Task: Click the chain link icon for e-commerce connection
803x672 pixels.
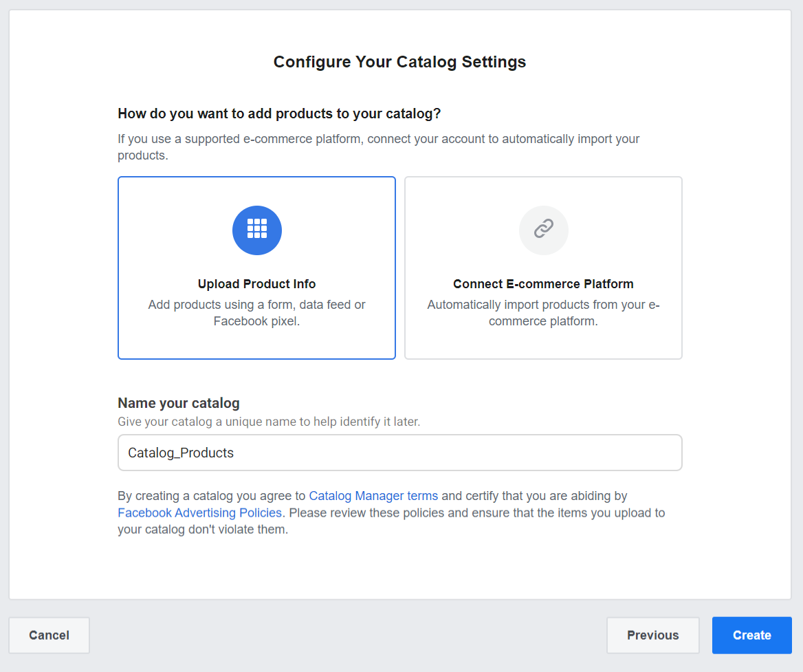Action: [x=543, y=230]
